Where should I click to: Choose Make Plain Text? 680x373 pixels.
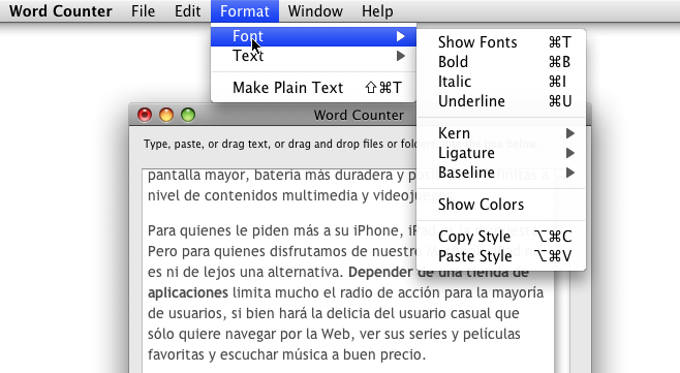[313, 88]
